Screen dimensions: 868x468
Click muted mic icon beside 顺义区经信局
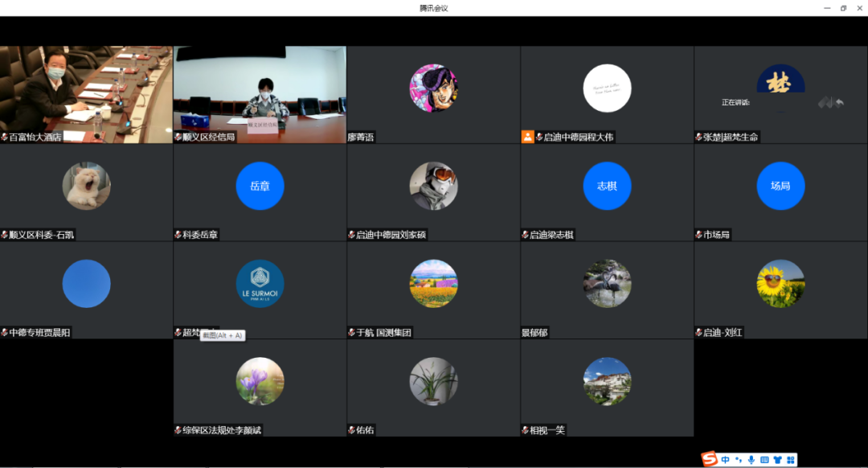coord(178,137)
